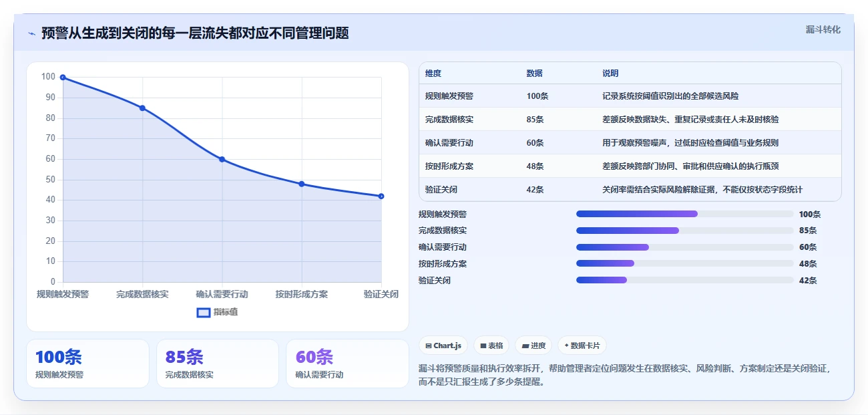Click table value 42条
868x415 pixels.
click(535, 190)
